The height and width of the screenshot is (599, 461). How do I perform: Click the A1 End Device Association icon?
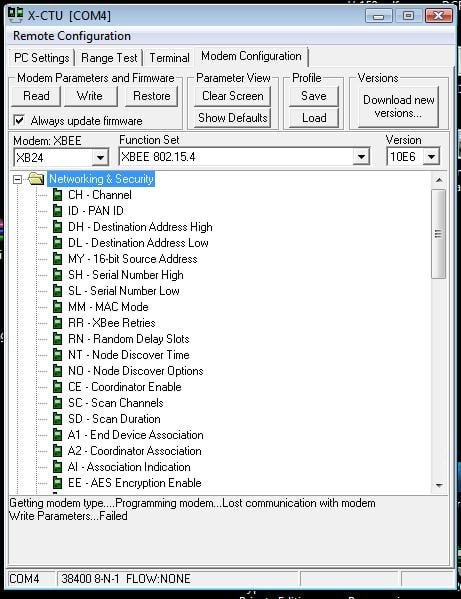57,435
